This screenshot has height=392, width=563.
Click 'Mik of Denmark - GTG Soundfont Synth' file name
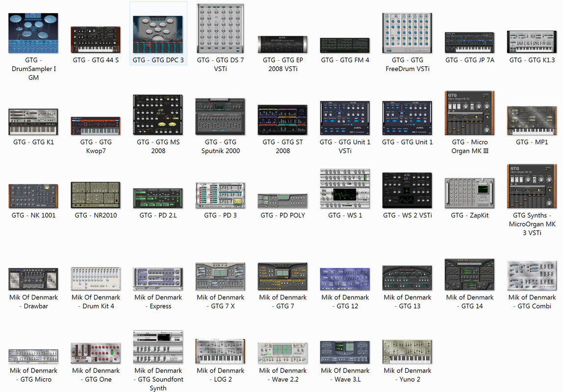point(158,379)
